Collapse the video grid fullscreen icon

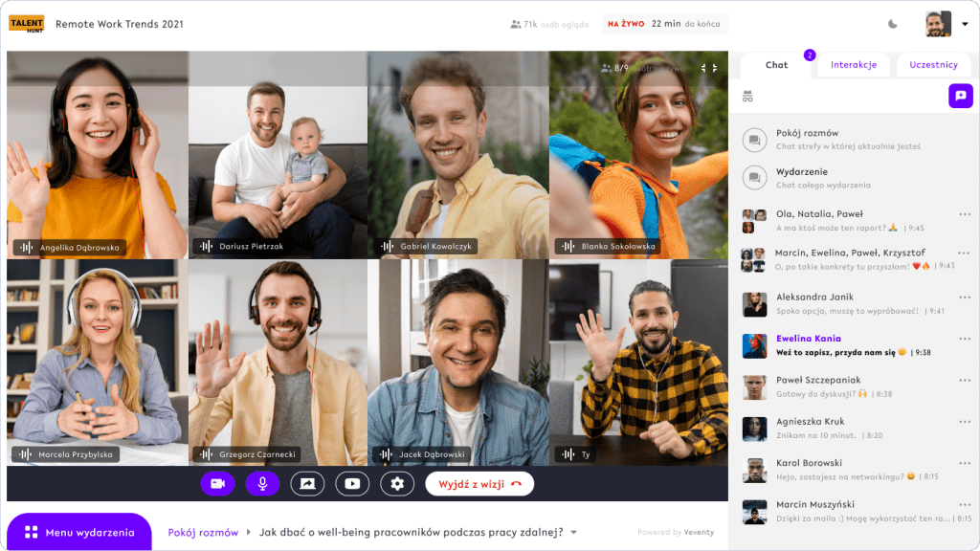click(708, 68)
